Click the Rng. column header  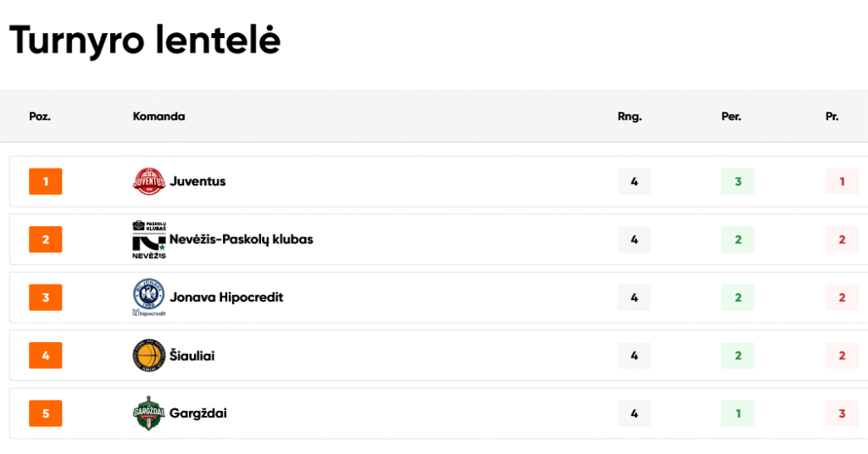click(630, 116)
